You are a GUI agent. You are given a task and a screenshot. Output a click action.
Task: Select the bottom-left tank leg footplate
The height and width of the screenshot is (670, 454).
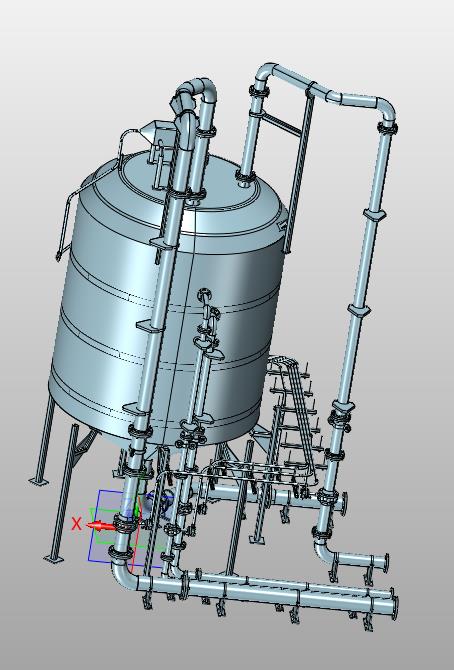[54, 559]
